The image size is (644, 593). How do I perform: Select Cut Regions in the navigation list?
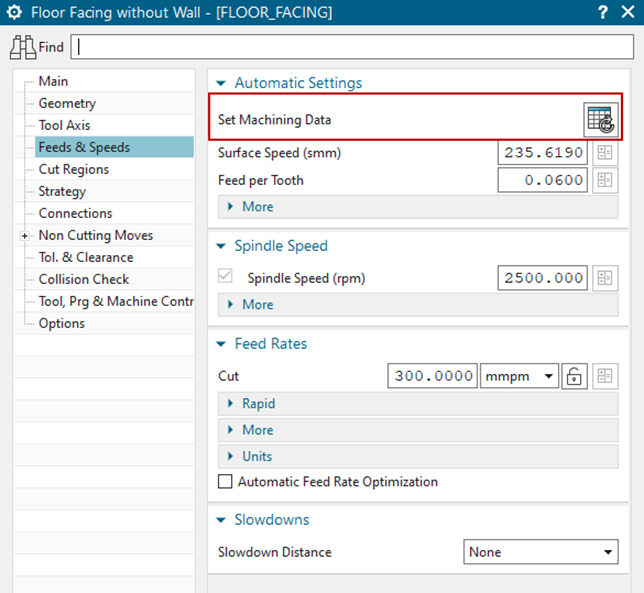[x=74, y=170]
